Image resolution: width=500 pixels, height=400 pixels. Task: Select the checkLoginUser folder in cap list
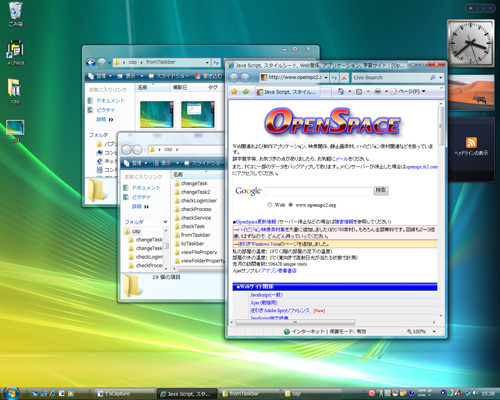[x=195, y=201]
